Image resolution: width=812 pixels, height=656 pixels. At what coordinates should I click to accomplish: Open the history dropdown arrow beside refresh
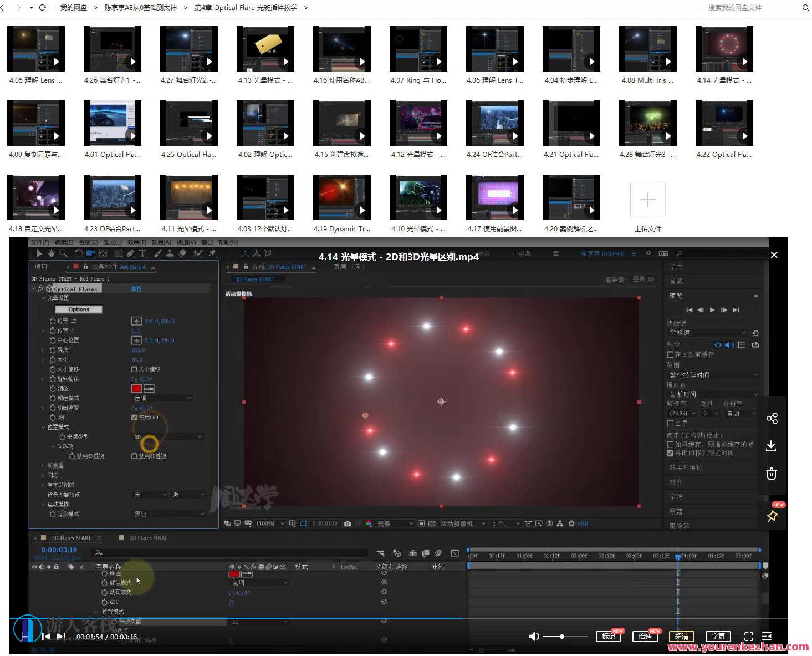click(31, 8)
